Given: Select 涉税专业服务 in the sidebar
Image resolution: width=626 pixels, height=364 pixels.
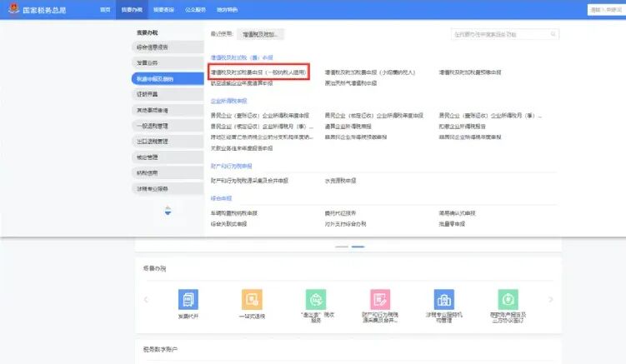Looking at the screenshot, I should (168, 188).
